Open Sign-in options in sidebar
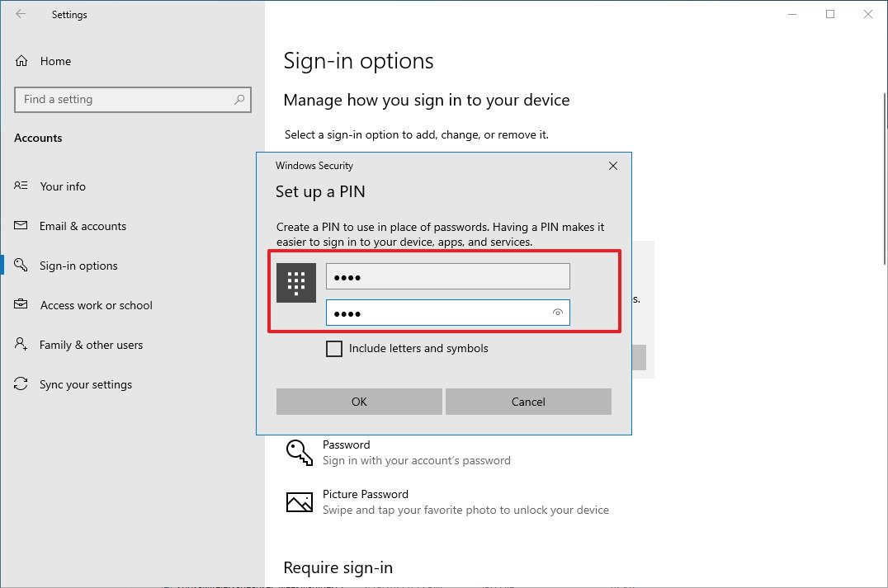This screenshot has width=888, height=588. 78,266
